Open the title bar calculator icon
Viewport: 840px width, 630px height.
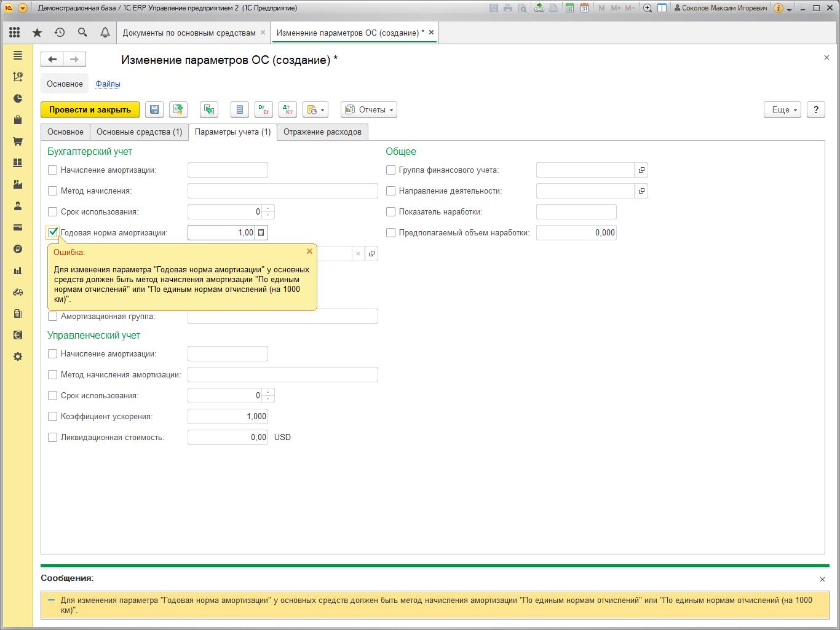pos(569,8)
